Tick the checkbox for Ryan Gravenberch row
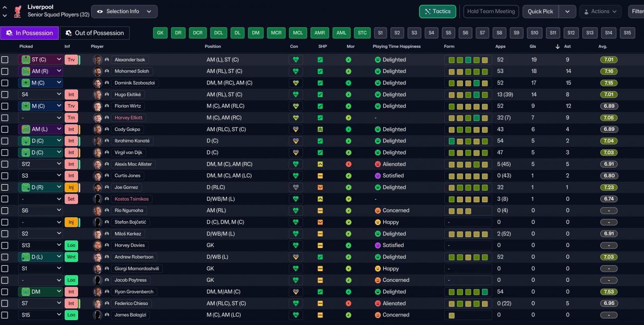Viewport: 644px width, 325px height. 5,292
